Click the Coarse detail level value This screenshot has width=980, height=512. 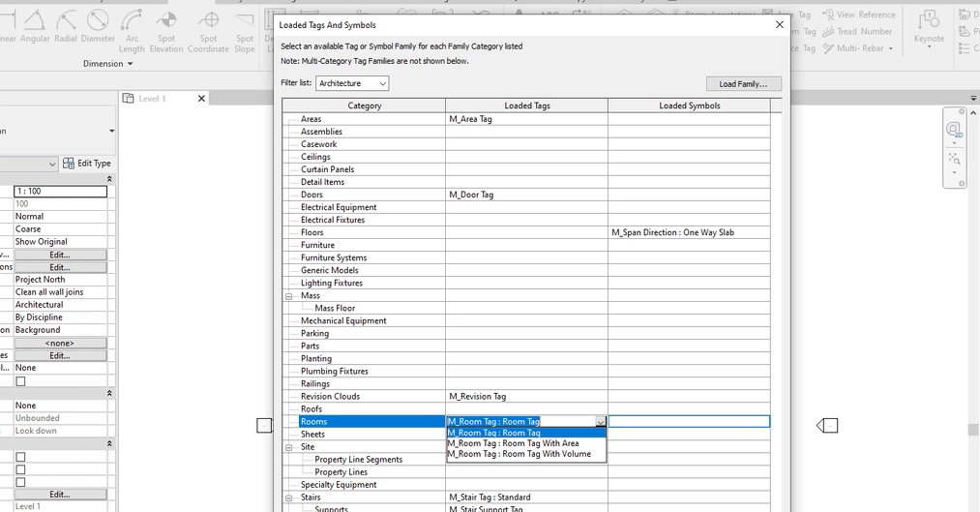pos(61,229)
